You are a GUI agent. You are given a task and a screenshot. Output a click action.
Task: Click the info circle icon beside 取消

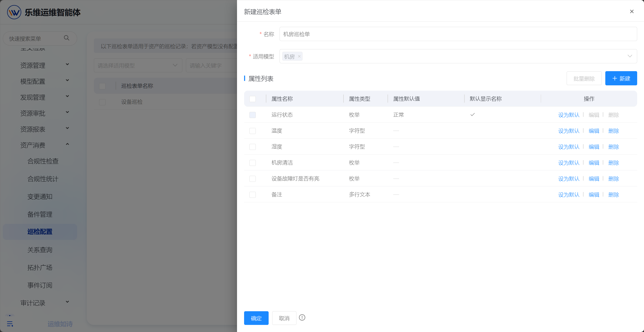(x=302, y=318)
